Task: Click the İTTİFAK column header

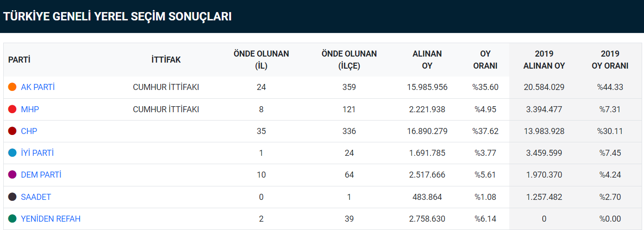Action: pyautogui.click(x=166, y=60)
